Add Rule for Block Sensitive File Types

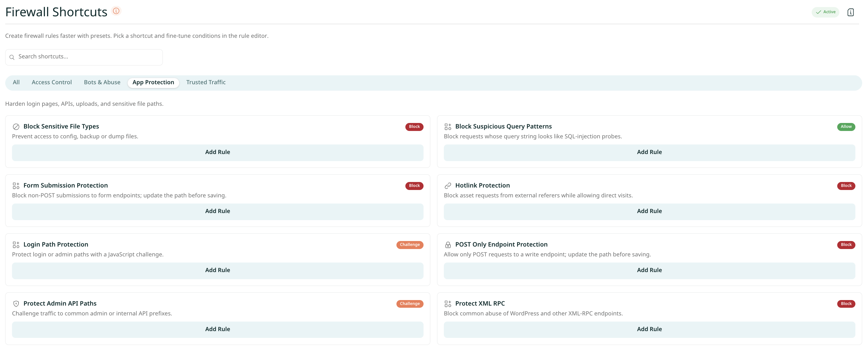pyautogui.click(x=218, y=152)
